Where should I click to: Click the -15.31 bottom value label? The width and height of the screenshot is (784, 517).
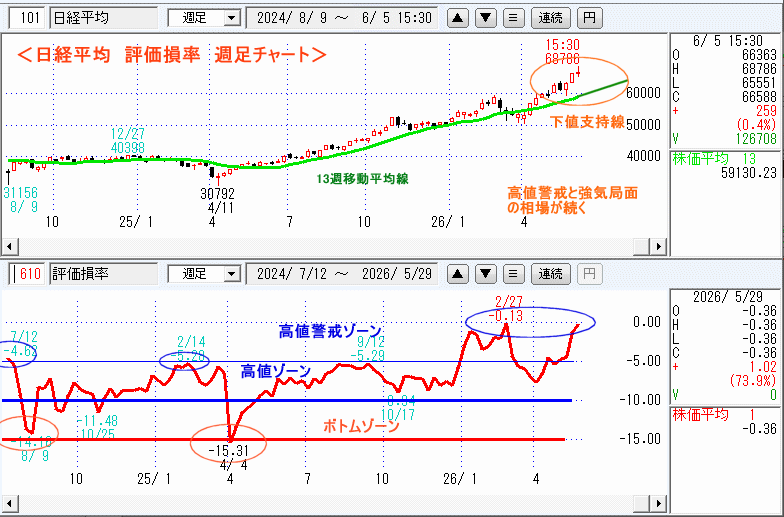(228, 450)
